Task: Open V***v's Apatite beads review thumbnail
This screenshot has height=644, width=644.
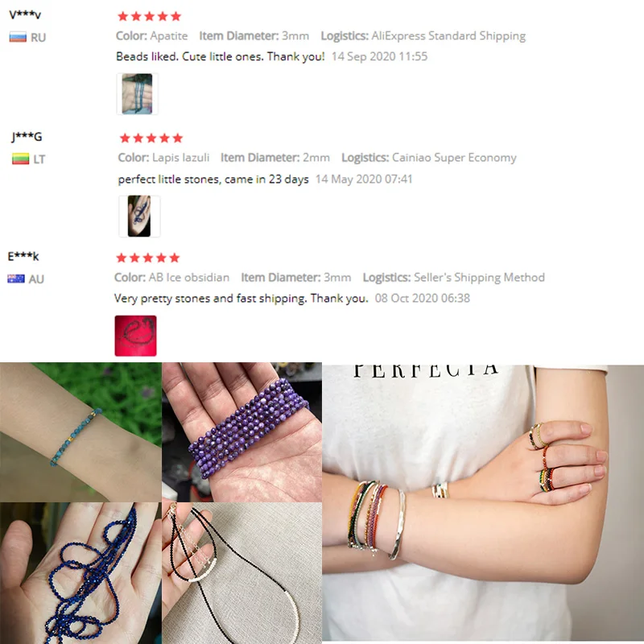Action: (x=137, y=94)
